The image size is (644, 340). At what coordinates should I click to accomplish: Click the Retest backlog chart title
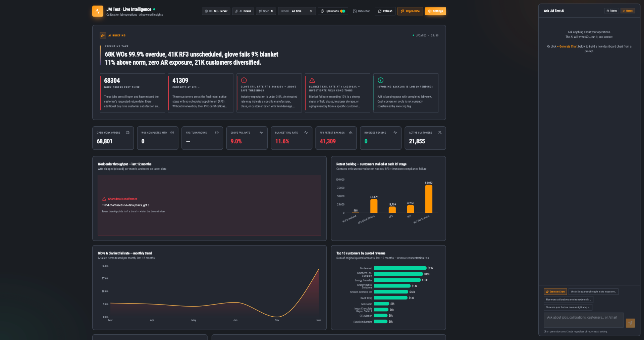371,164
